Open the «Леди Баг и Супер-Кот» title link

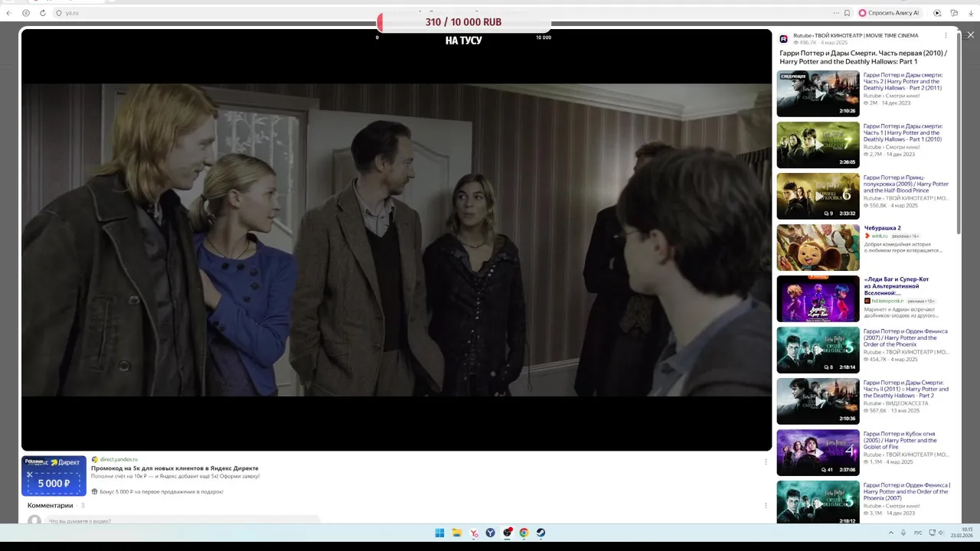[897, 286]
